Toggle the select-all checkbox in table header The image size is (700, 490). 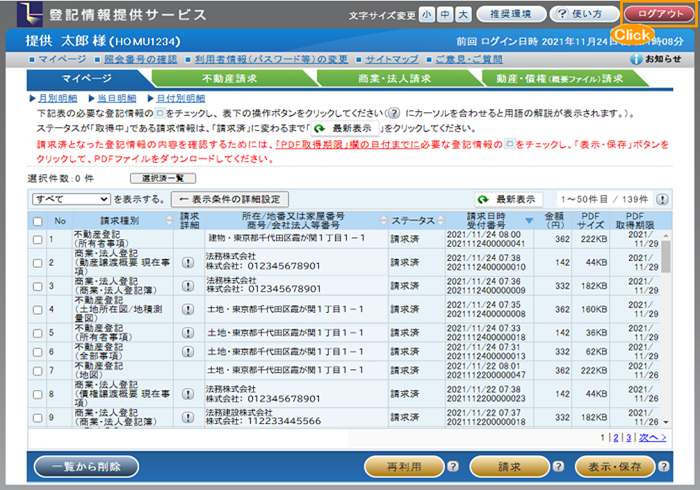coord(37,220)
